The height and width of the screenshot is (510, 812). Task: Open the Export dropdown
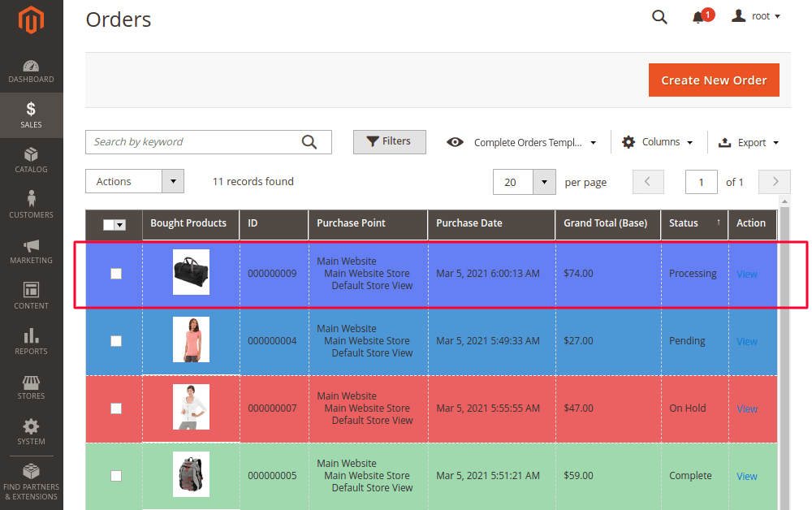pyautogui.click(x=749, y=142)
